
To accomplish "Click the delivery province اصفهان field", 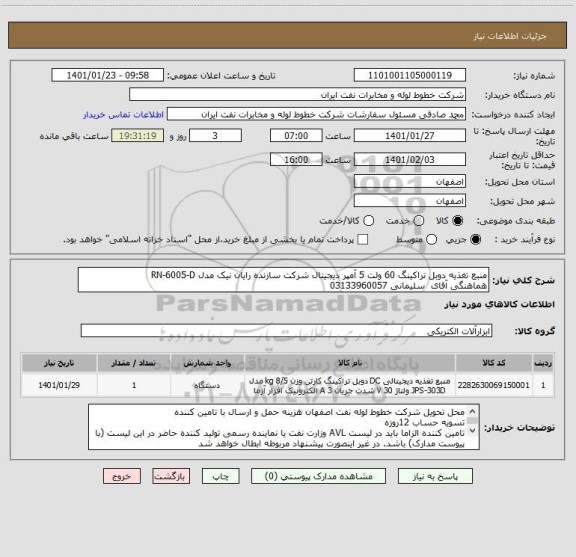I will (410, 182).
